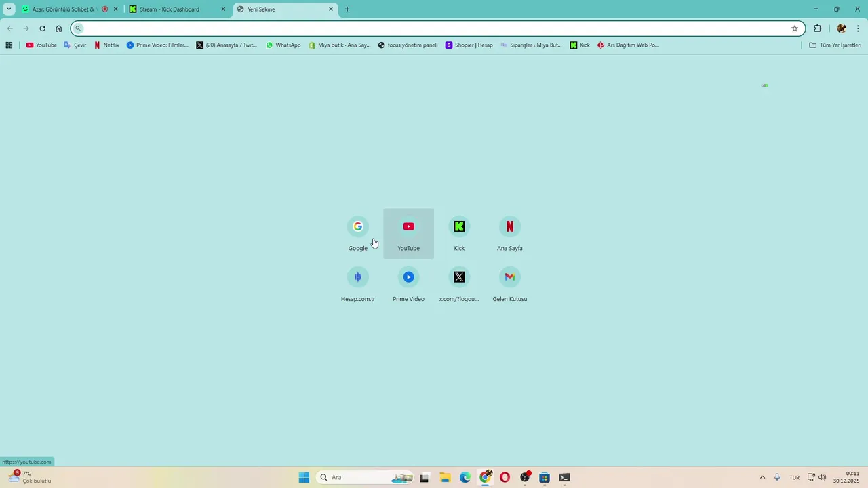The height and width of the screenshot is (488, 868).
Task: Open the Çevir translate bookmark
Action: click(75, 45)
